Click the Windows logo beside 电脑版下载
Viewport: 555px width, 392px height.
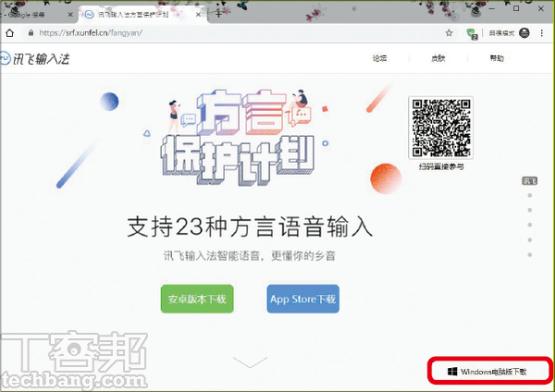pos(452,371)
